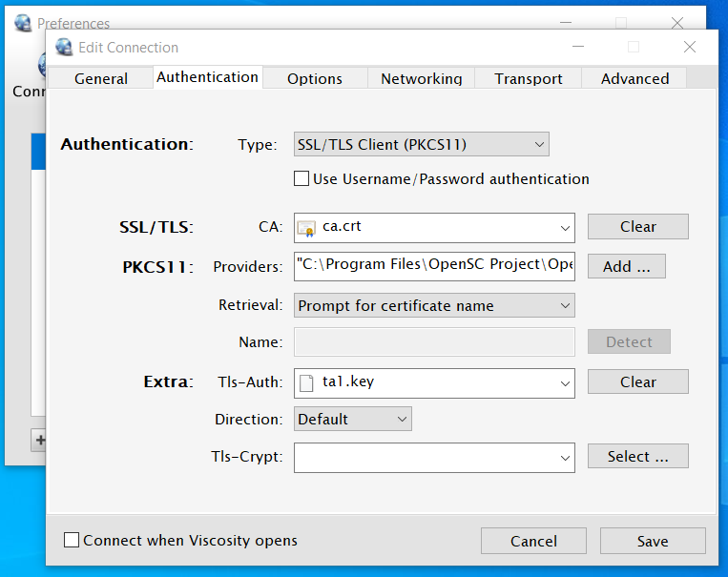
Task: Click the Viscosity globe icon in Edit Connection title
Action: (x=64, y=48)
